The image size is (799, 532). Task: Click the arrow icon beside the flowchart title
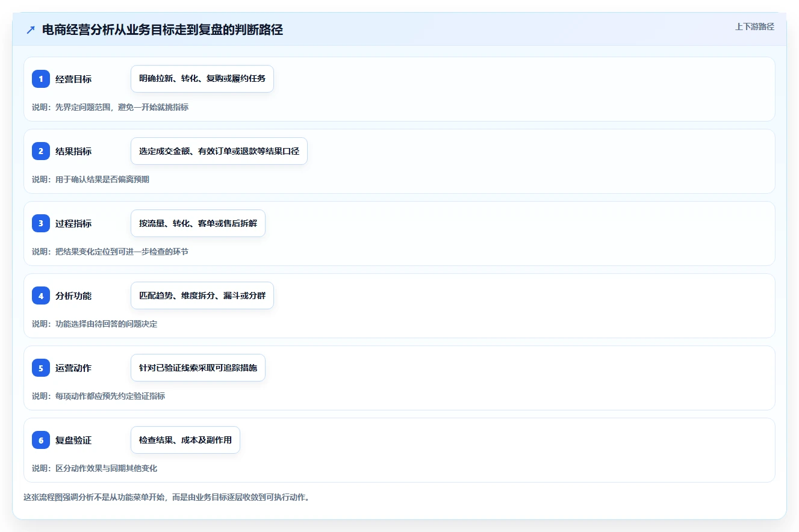tap(31, 29)
